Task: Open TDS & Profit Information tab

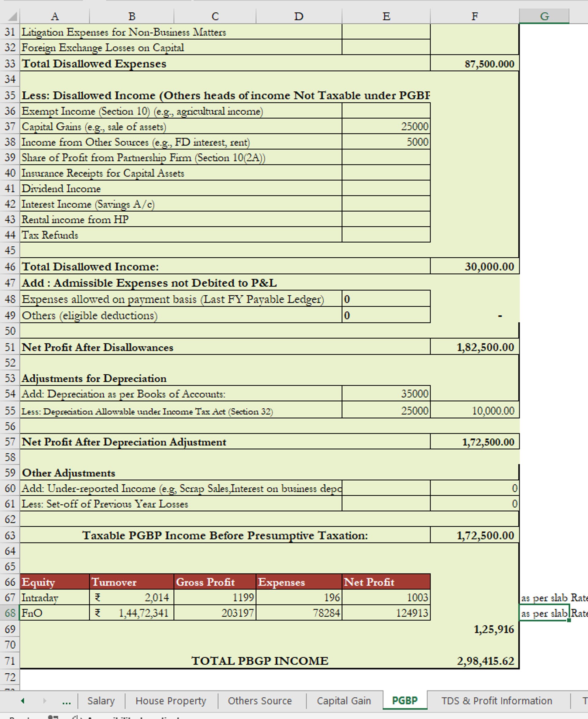Action: (x=496, y=701)
